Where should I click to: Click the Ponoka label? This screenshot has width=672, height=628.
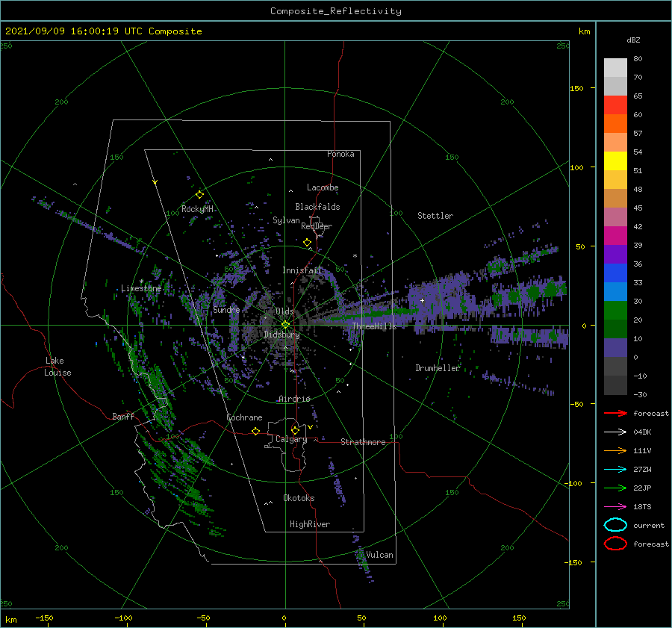click(340, 154)
